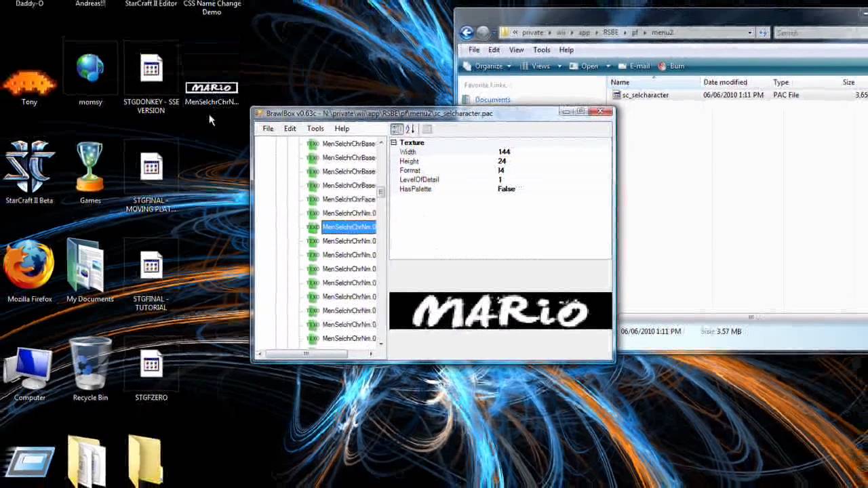Screen dimensions: 868x488
Task: Click Explorer's forward navigation arrow
Action: [482, 33]
